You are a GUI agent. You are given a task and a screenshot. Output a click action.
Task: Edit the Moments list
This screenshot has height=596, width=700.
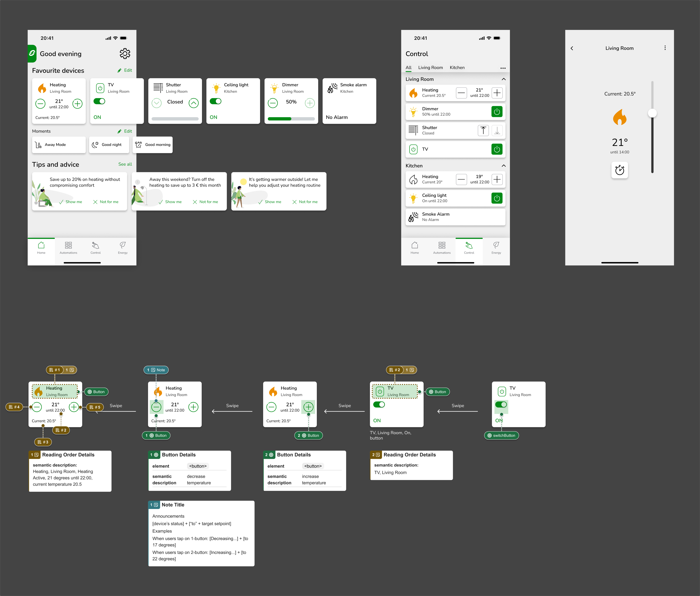click(125, 131)
